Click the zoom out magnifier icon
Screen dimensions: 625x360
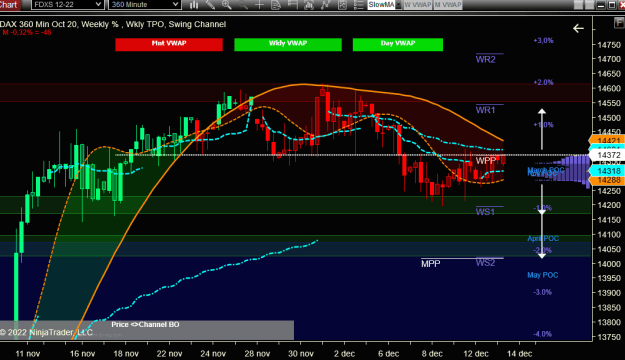pyautogui.click(x=243, y=5)
